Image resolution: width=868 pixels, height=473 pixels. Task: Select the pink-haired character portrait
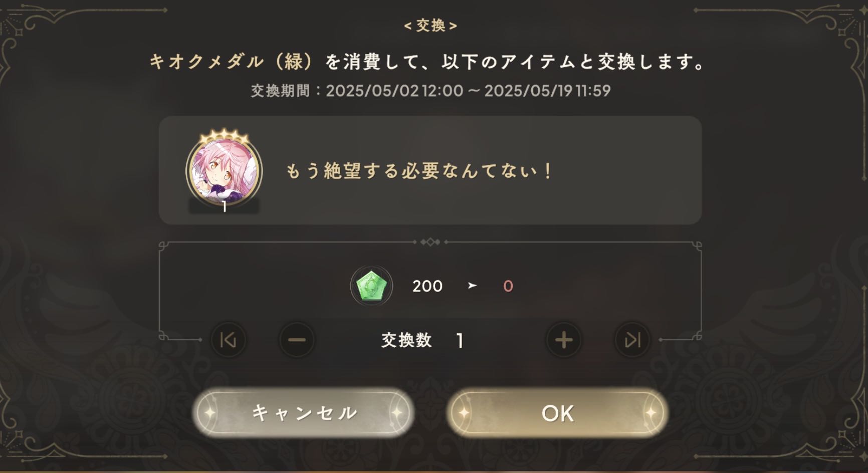tap(224, 171)
